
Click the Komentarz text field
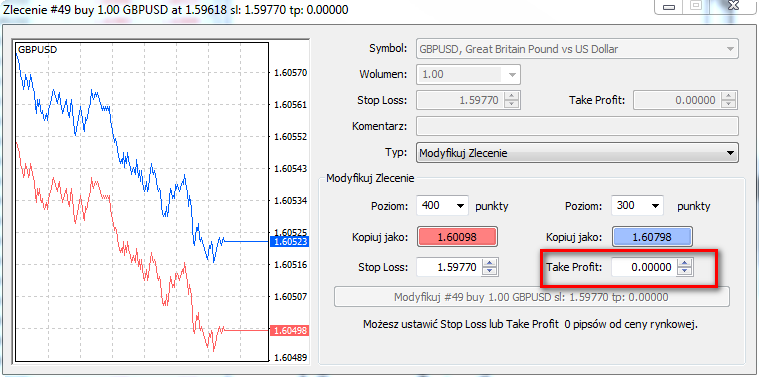577,126
